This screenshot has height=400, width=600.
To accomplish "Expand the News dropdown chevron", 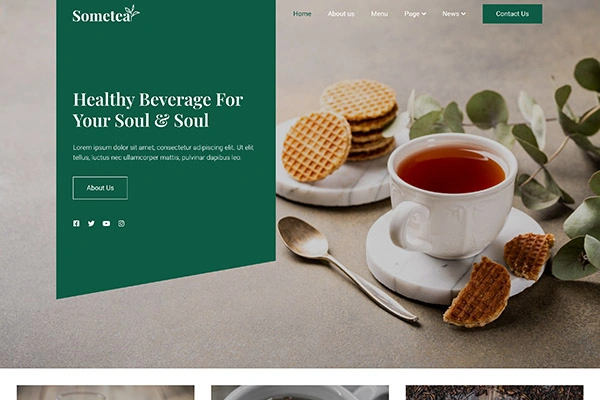I will pos(463,14).
